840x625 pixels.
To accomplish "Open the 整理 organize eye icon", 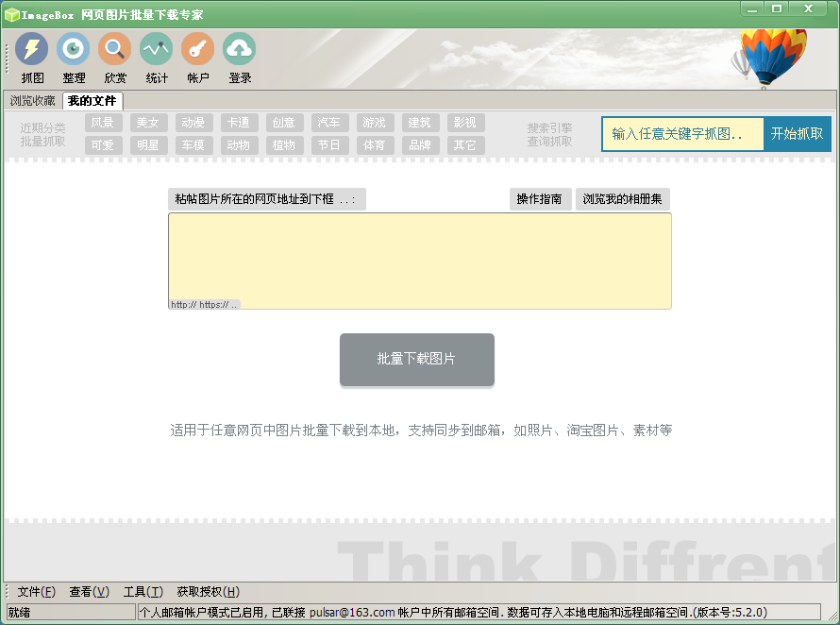I will [x=74, y=49].
